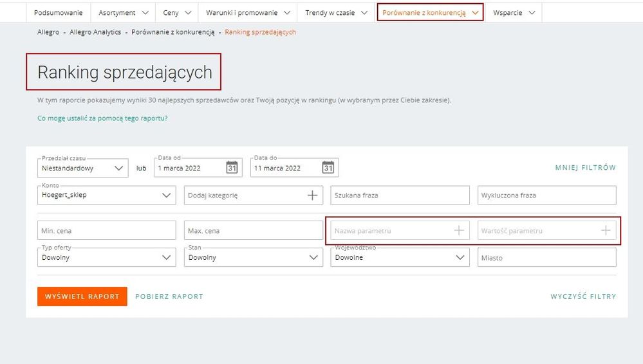
Task: Click the Dodaj kategorię field
Action: [x=254, y=195]
